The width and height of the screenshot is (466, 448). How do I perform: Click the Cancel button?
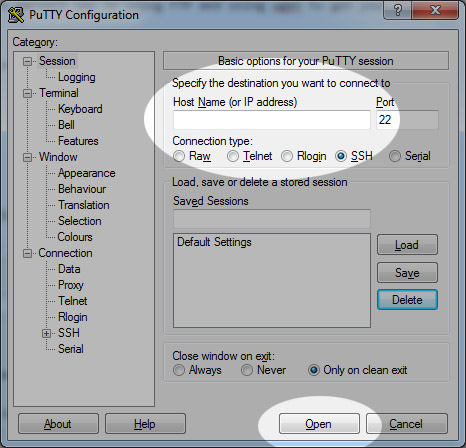(407, 424)
